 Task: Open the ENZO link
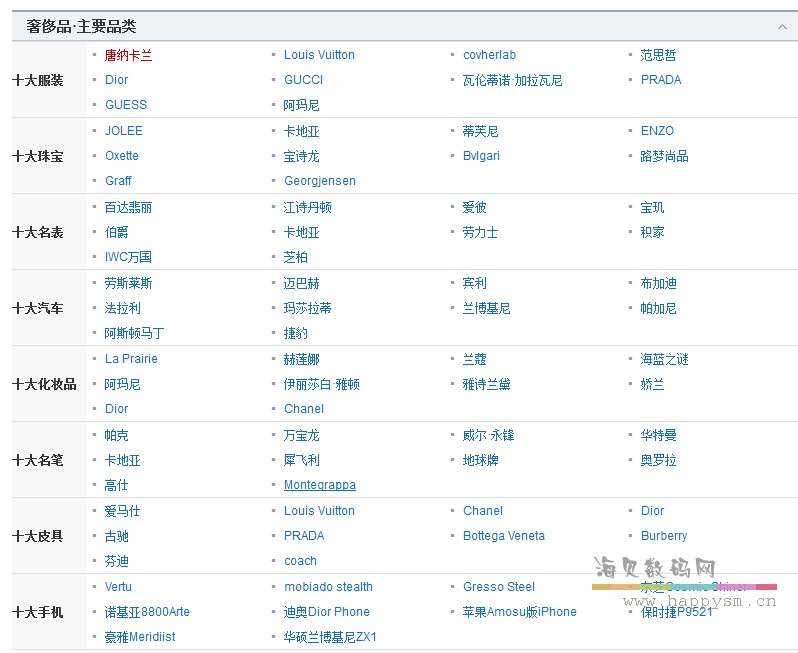(x=657, y=131)
